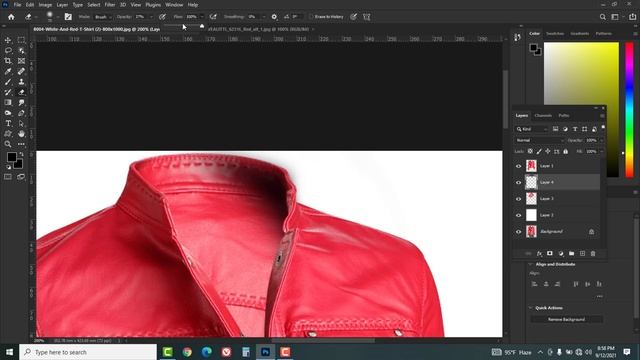640x360 pixels.
Task: Hide Layer 2 using its eye icon
Action: point(518,215)
